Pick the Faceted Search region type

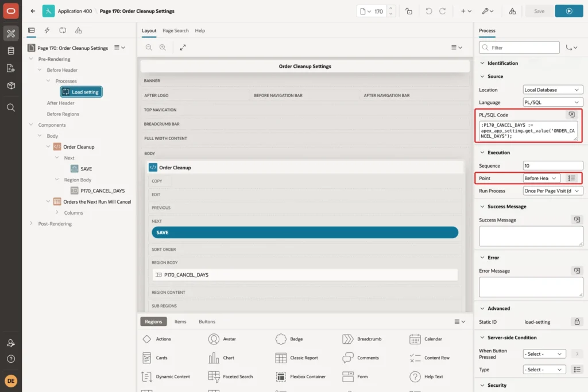tap(231, 377)
